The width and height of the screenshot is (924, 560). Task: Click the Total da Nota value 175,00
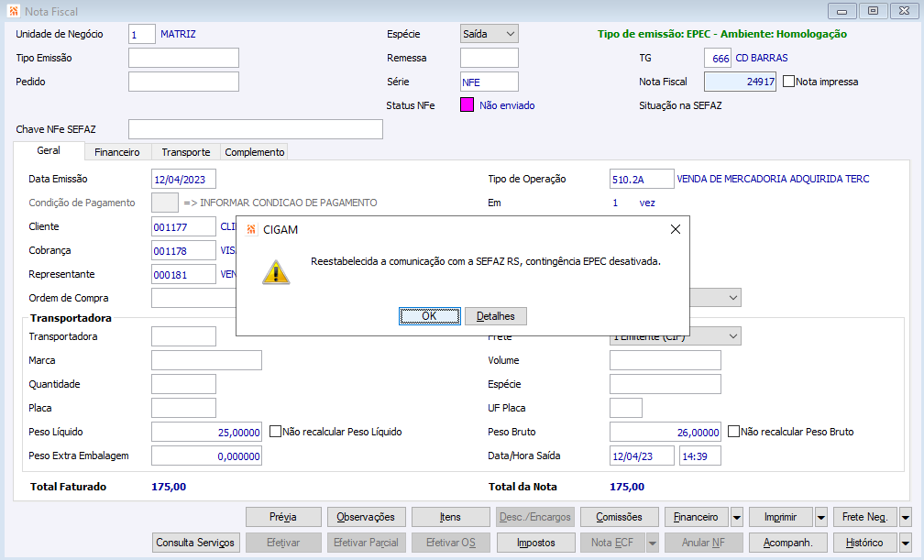[x=627, y=487]
